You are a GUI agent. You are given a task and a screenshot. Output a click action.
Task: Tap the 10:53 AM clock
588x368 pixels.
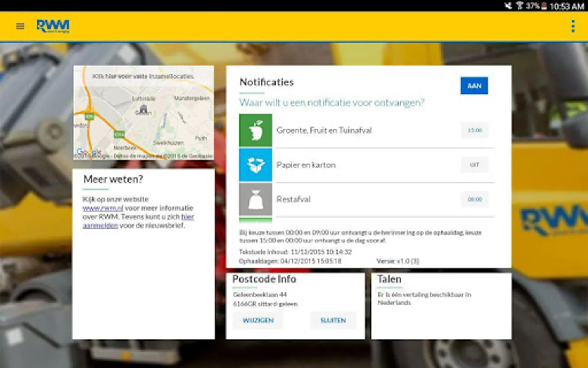coord(567,6)
